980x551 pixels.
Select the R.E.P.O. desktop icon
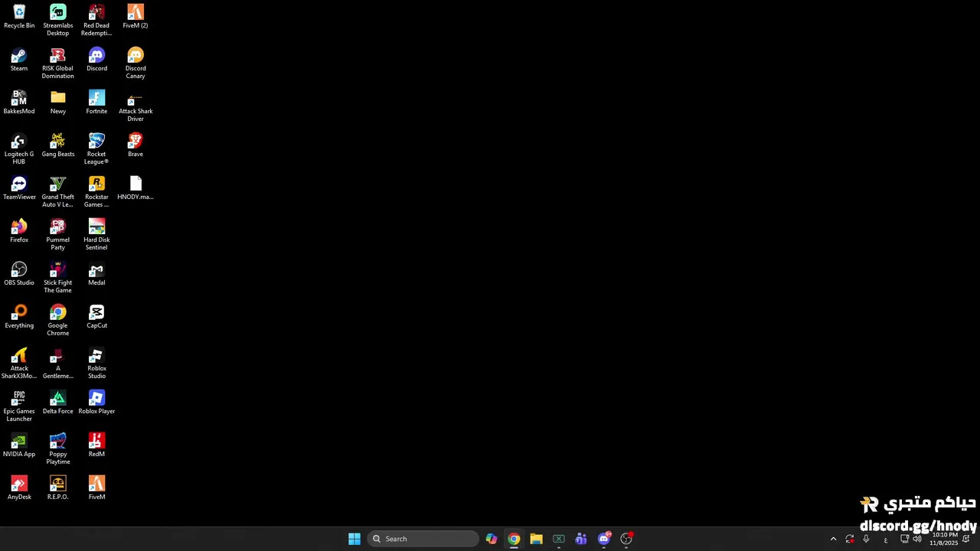pyautogui.click(x=57, y=488)
